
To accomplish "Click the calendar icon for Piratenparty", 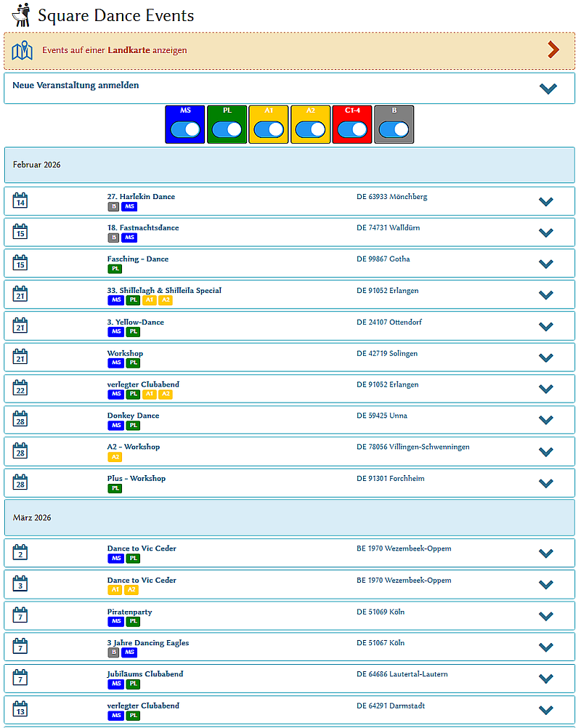I will pos(20,617).
